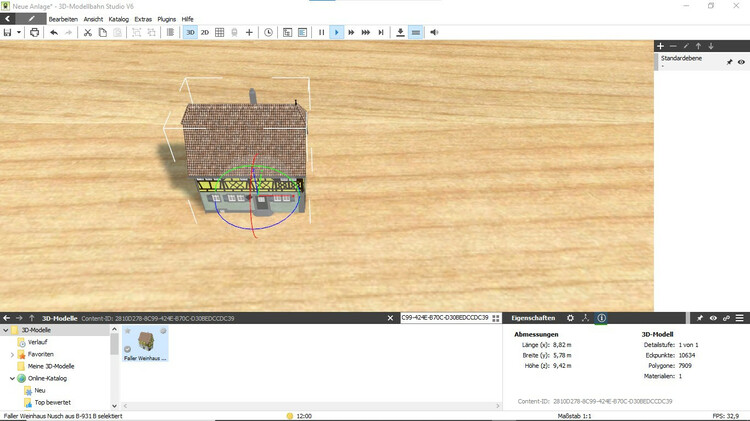Open the save dropdown arrow
This screenshot has height=421, width=750.
coord(19,32)
